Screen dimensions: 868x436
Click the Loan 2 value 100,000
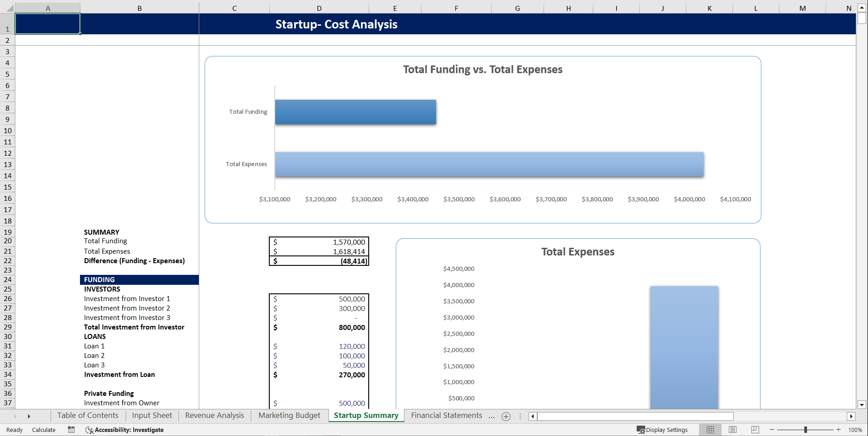[319, 356]
